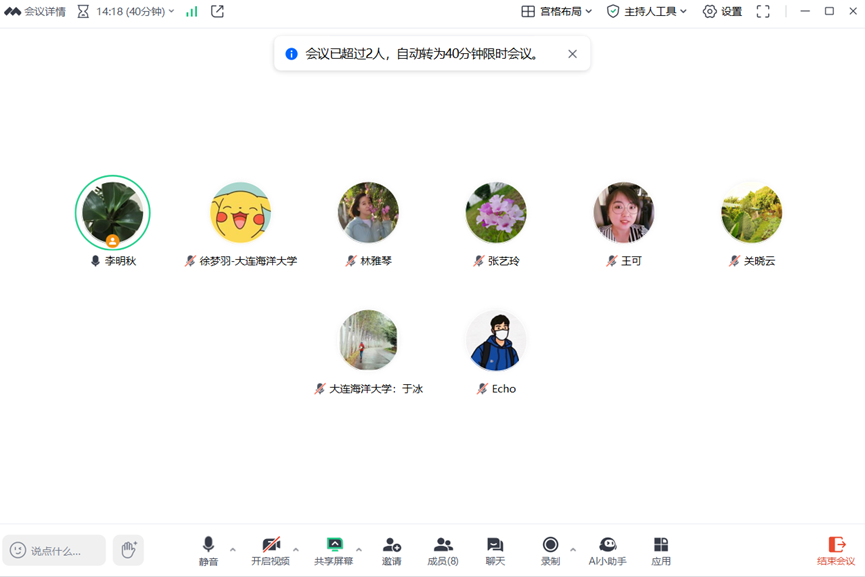The height and width of the screenshot is (577, 865).
Task: Open meeting details (会议详情)
Action: click(x=36, y=12)
